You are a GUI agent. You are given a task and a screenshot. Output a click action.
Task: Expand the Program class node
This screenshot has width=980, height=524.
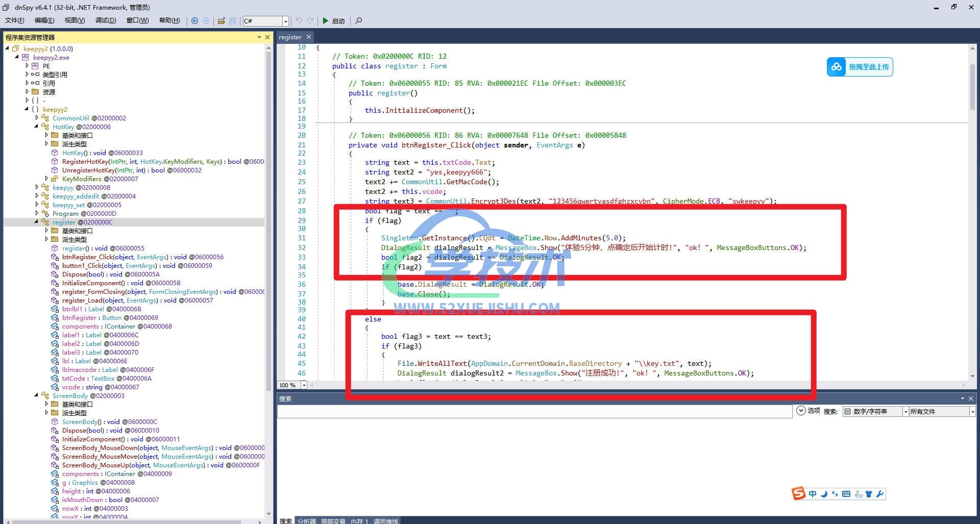pos(37,213)
